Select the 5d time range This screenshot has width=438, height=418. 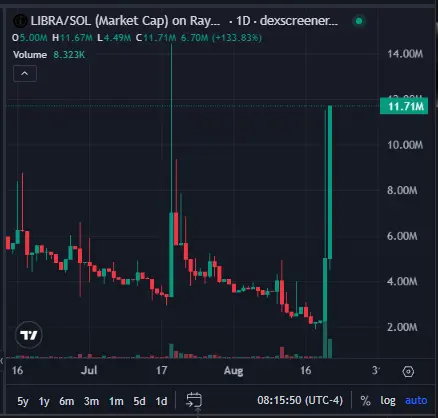[139, 401]
